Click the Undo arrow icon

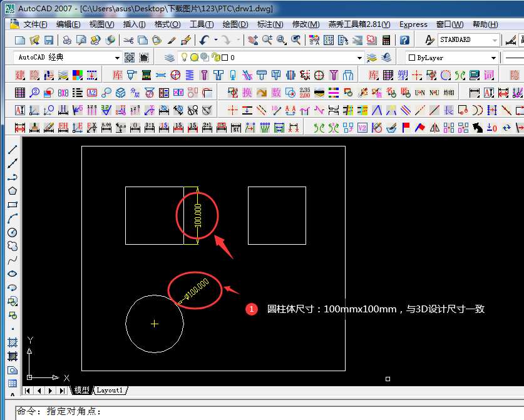click(204, 40)
